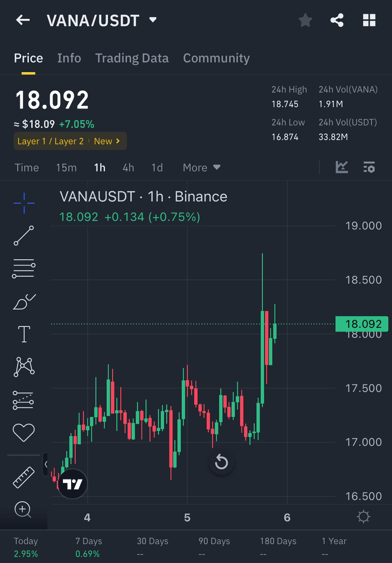This screenshot has height=563, width=392.
Task: Select the Time line chart interval
Action: tap(27, 168)
